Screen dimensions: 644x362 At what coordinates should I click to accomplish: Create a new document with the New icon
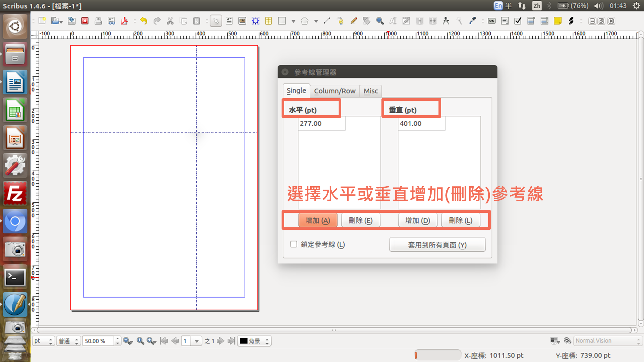tap(42, 21)
